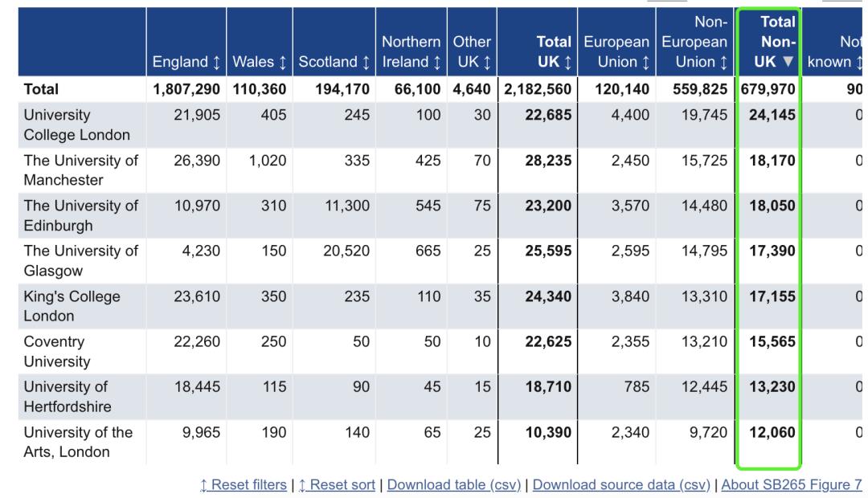Click The University of Manchester row name
The height and width of the screenshot is (498, 868).
(80, 169)
